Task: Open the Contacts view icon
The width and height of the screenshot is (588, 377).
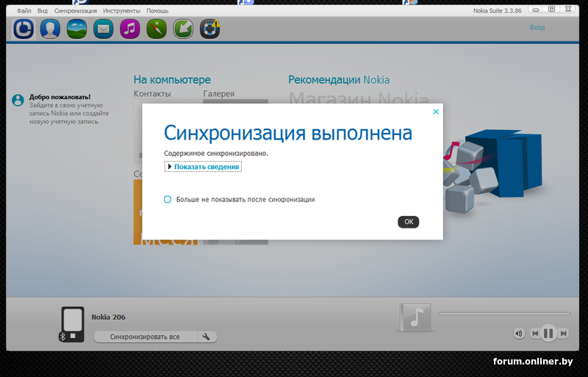Action: click(x=50, y=29)
